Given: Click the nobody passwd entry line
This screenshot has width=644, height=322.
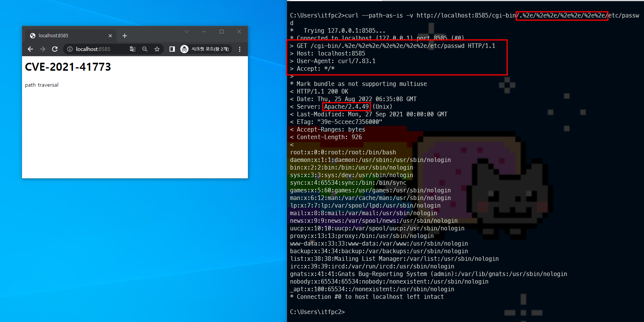Looking at the screenshot, I should (x=389, y=281).
